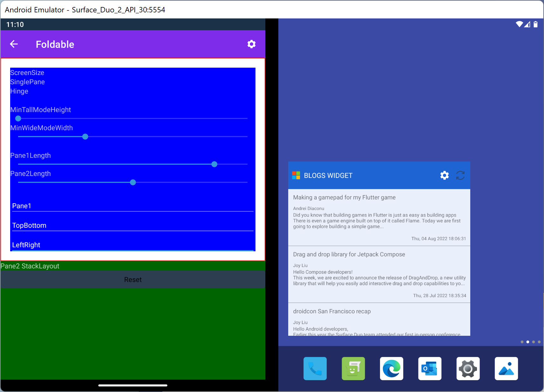Refresh the Blogs Widget feed
544x392 pixels.
pyautogui.click(x=460, y=175)
